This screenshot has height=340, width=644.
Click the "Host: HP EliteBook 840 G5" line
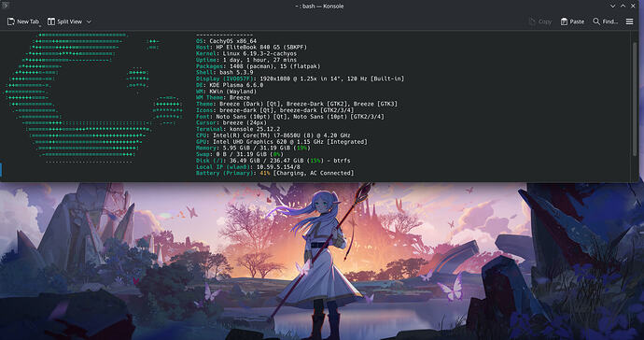coord(251,48)
